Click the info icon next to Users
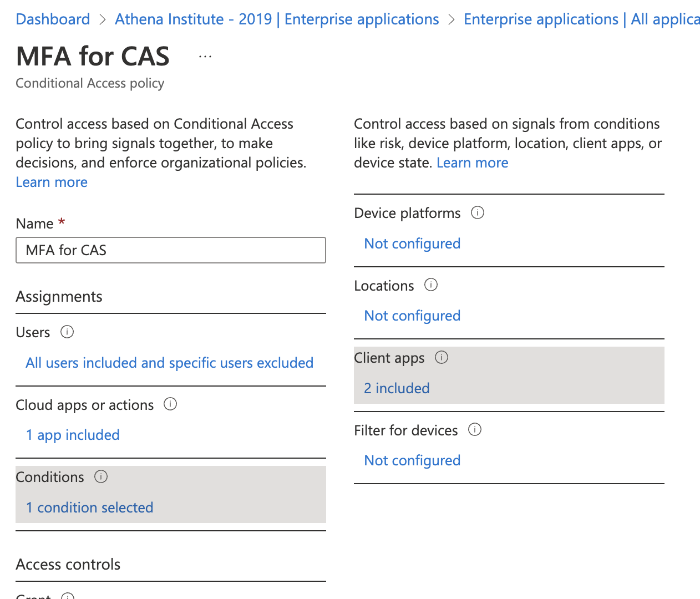Screen dimensions: 700x599 [x=67, y=332]
